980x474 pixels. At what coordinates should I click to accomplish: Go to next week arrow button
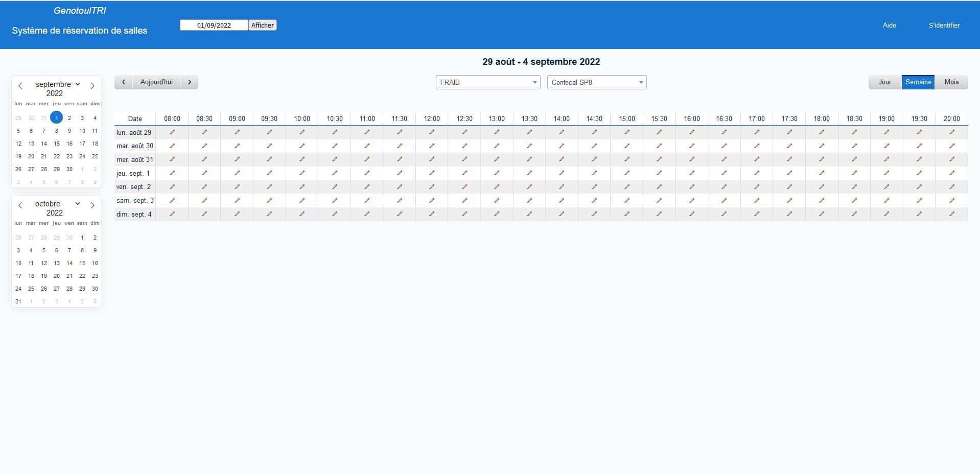point(190,82)
